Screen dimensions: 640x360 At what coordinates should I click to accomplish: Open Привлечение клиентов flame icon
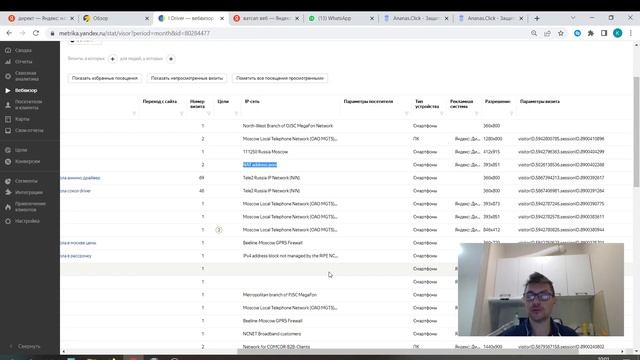tap(8, 207)
